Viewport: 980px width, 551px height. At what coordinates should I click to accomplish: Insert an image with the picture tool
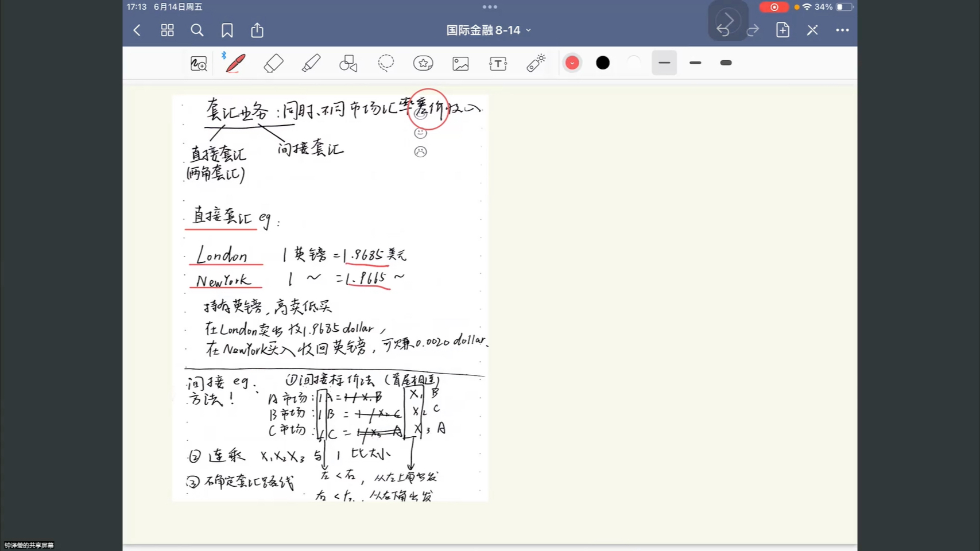460,63
